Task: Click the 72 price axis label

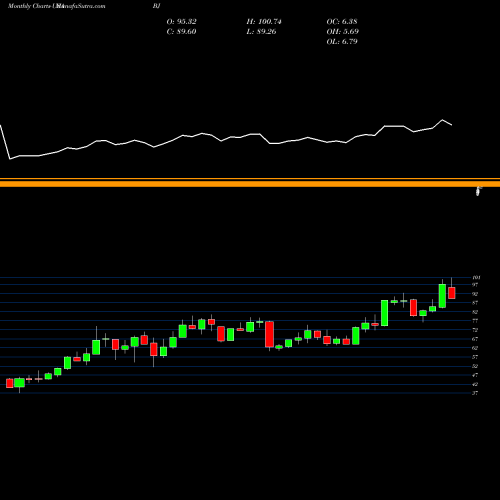Action: [x=475, y=330]
